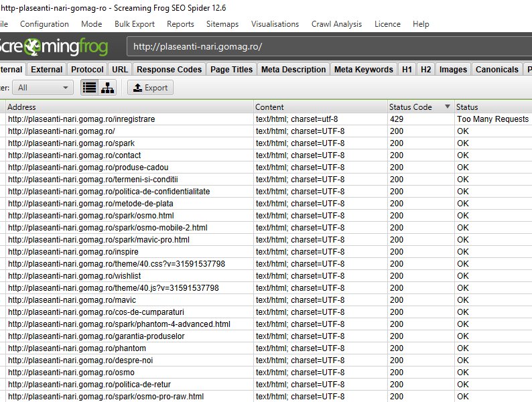
Task: Switch to the Canonicals tab
Action: point(497,69)
